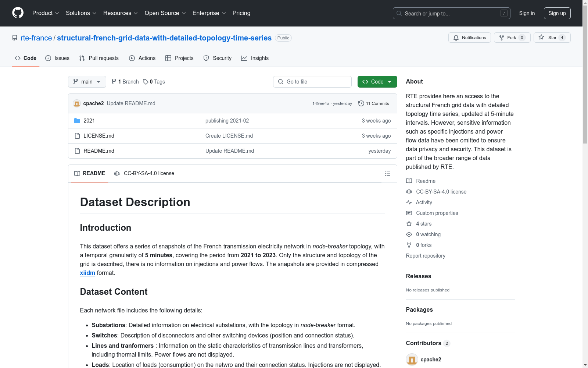The image size is (588, 368).
Task: Open the structural-french-grid-data repository name link
Action: [164, 38]
